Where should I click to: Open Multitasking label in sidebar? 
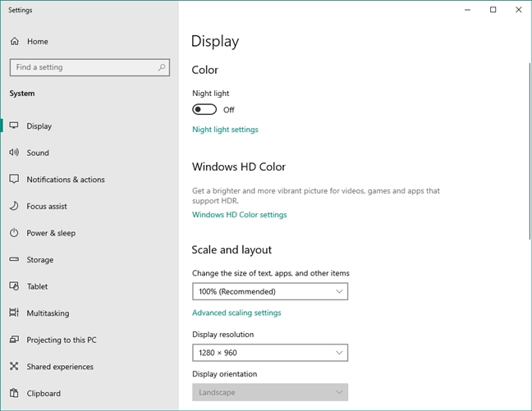pos(48,313)
